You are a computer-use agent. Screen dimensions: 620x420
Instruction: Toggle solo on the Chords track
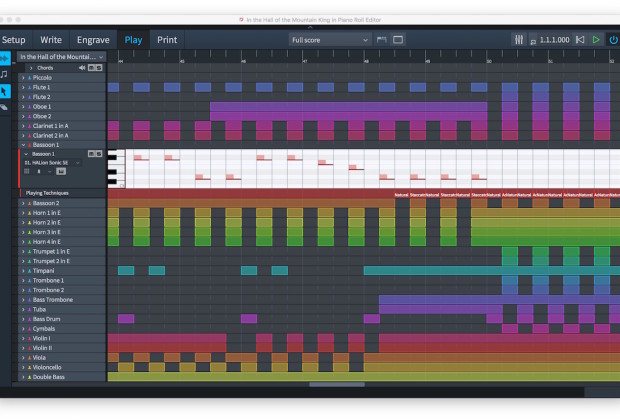pos(99,68)
